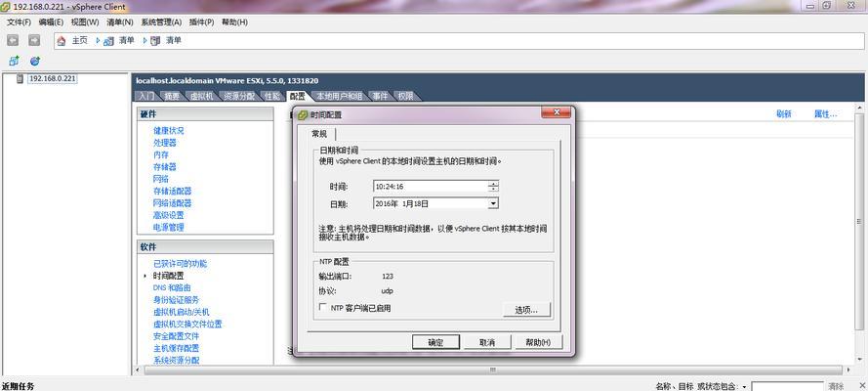Click the recent tasks filter text box
This screenshot has width=868, height=391.
click(787, 386)
